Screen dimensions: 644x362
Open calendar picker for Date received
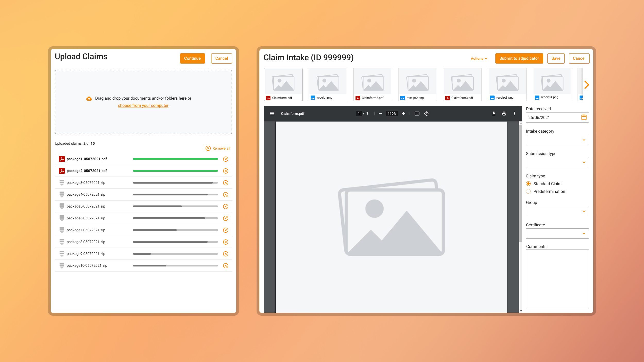[x=584, y=117]
